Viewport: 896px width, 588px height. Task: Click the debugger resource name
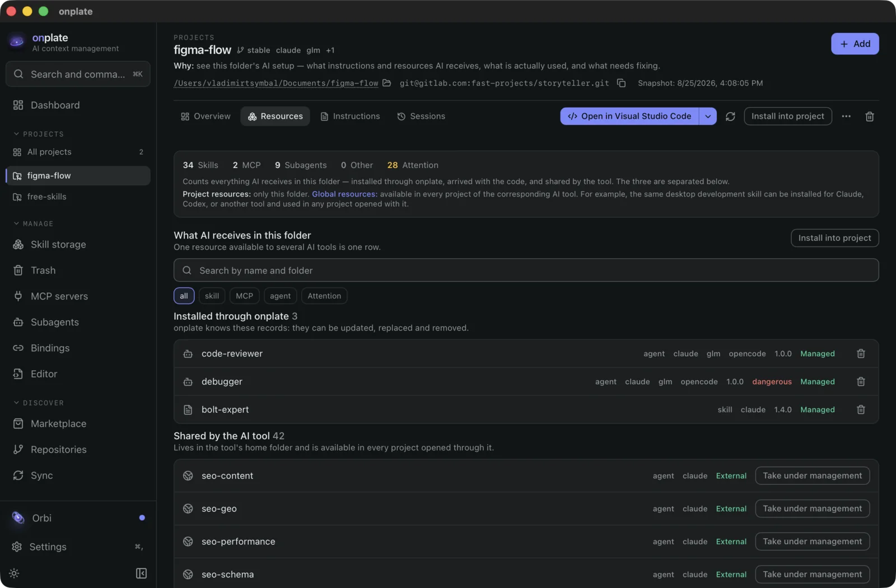pos(222,382)
